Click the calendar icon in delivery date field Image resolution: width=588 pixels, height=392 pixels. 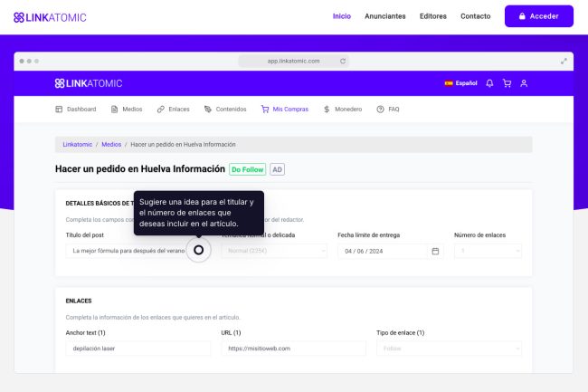435,251
